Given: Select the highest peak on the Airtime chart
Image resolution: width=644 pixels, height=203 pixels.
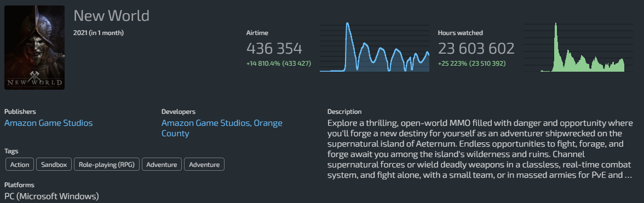Looking at the screenshot, I should pyautogui.click(x=347, y=24).
